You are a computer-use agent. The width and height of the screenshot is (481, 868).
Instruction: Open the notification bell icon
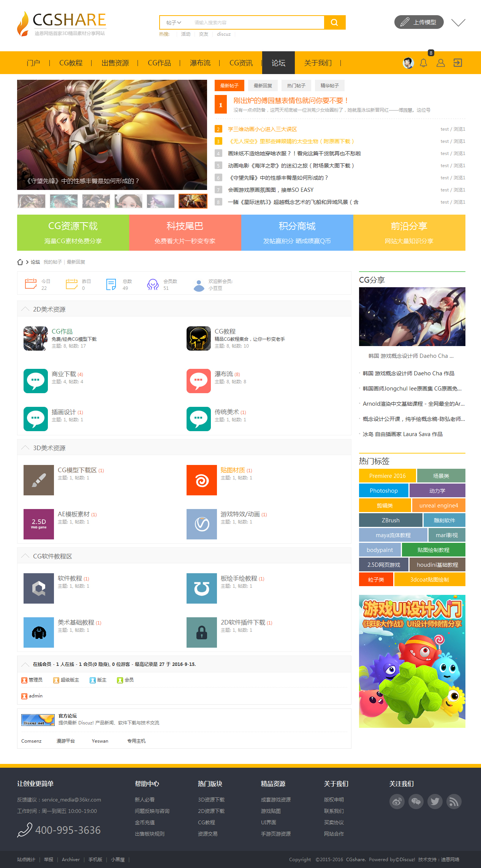[423, 63]
